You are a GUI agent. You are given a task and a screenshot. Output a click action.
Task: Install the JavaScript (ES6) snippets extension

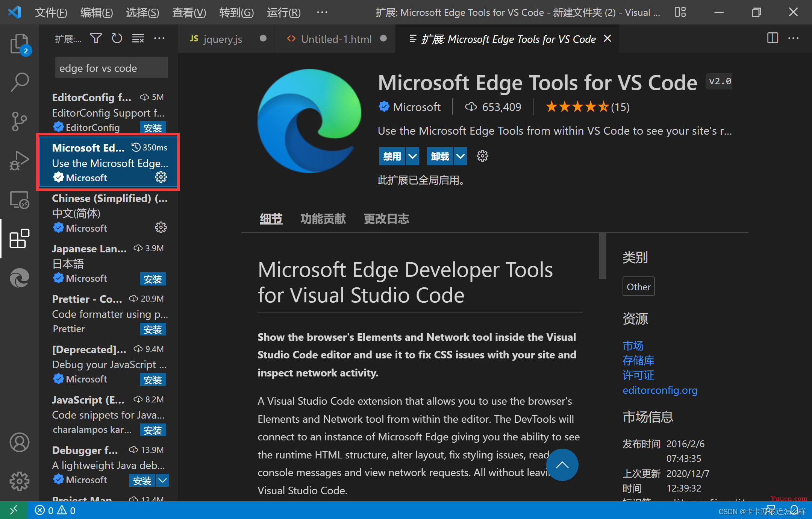(x=153, y=430)
